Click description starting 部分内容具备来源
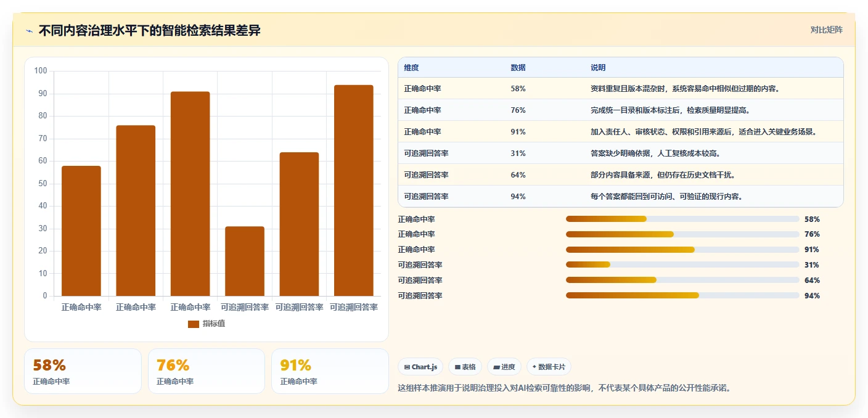 663,175
